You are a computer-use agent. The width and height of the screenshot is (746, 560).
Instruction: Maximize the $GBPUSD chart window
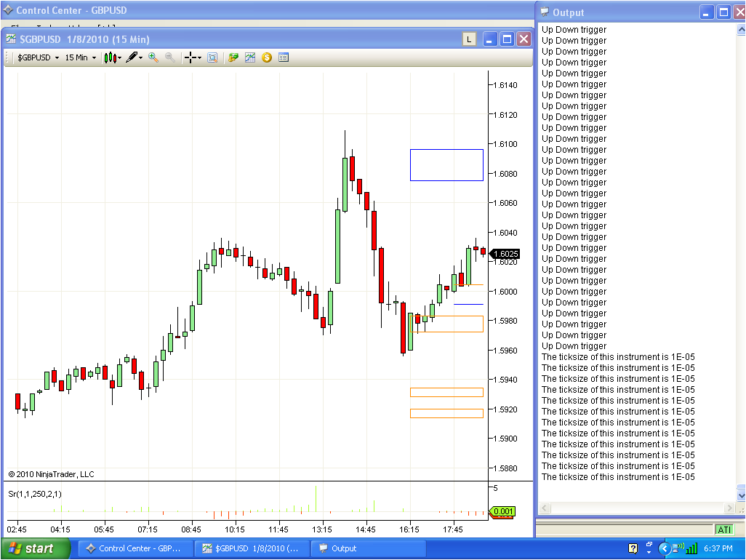pyautogui.click(x=508, y=39)
